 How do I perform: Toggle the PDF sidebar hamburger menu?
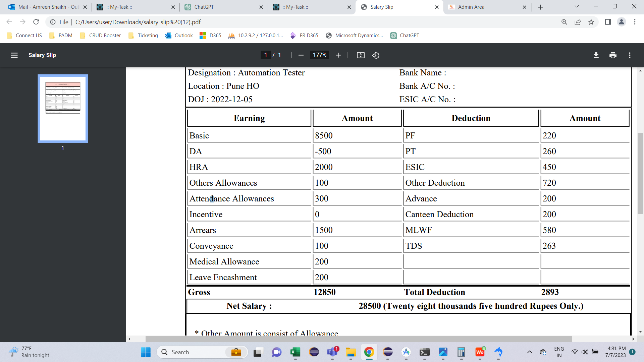[14, 55]
